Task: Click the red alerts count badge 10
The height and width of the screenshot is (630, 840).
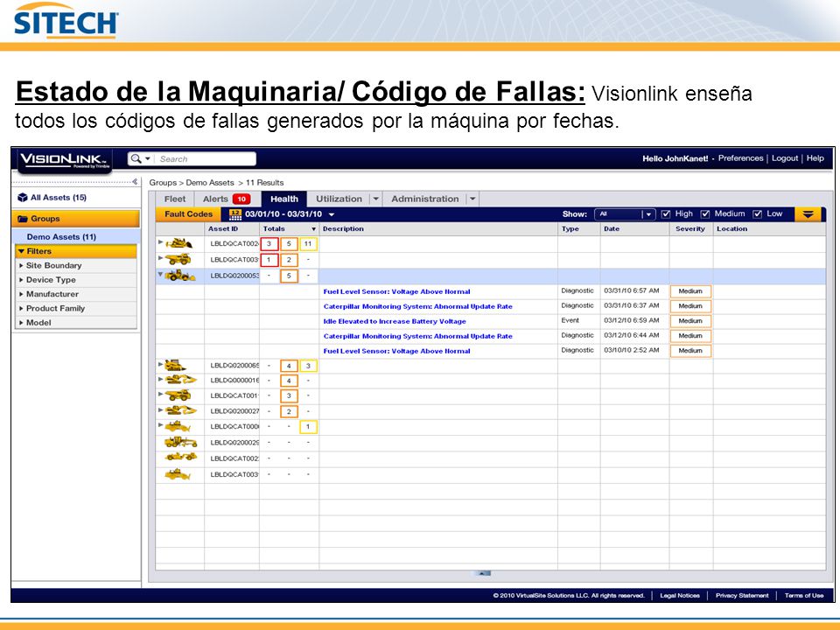Action: click(241, 199)
